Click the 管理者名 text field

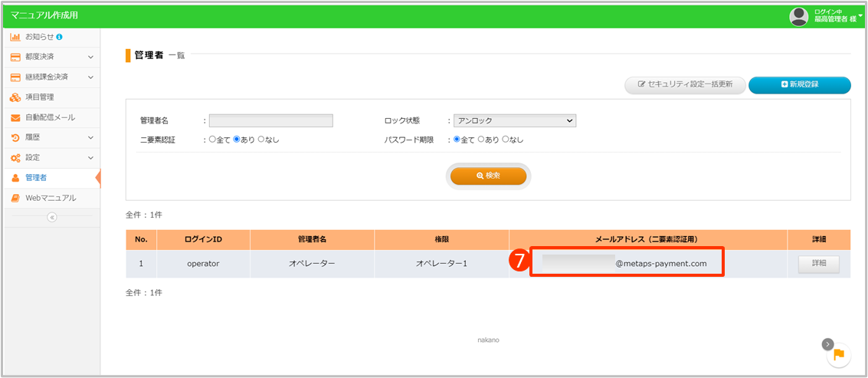tap(271, 120)
